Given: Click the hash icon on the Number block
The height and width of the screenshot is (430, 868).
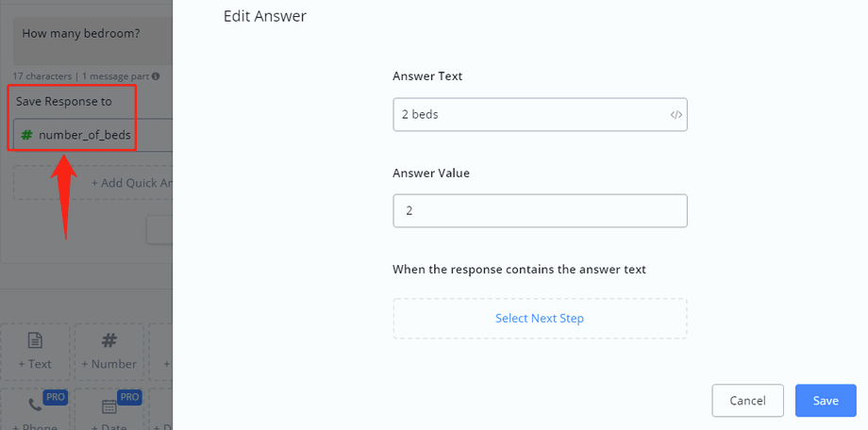Looking at the screenshot, I should coord(108,341).
